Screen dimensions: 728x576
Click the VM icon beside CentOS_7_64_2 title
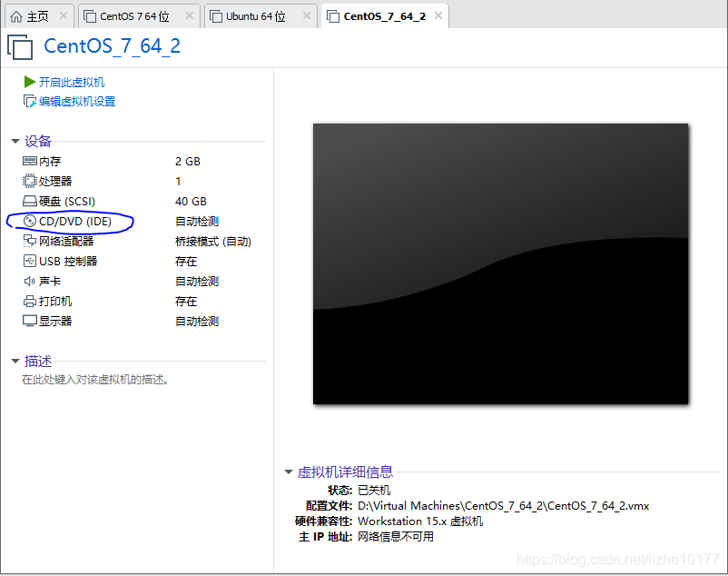click(19, 47)
